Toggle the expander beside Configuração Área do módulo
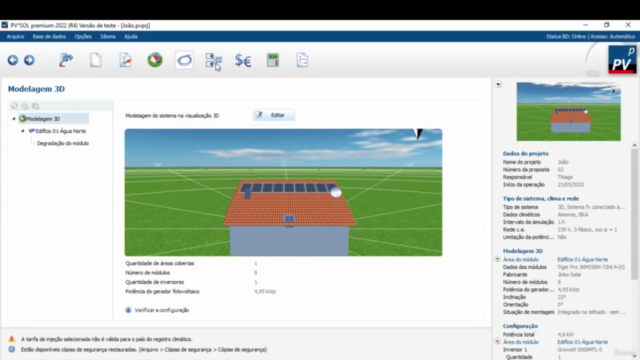The width and height of the screenshot is (640, 360). (497, 341)
